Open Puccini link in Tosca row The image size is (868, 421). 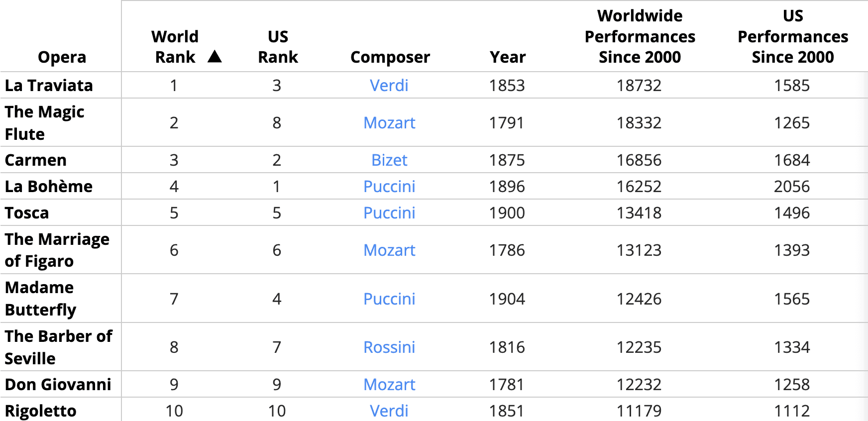(x=389, y=213)
